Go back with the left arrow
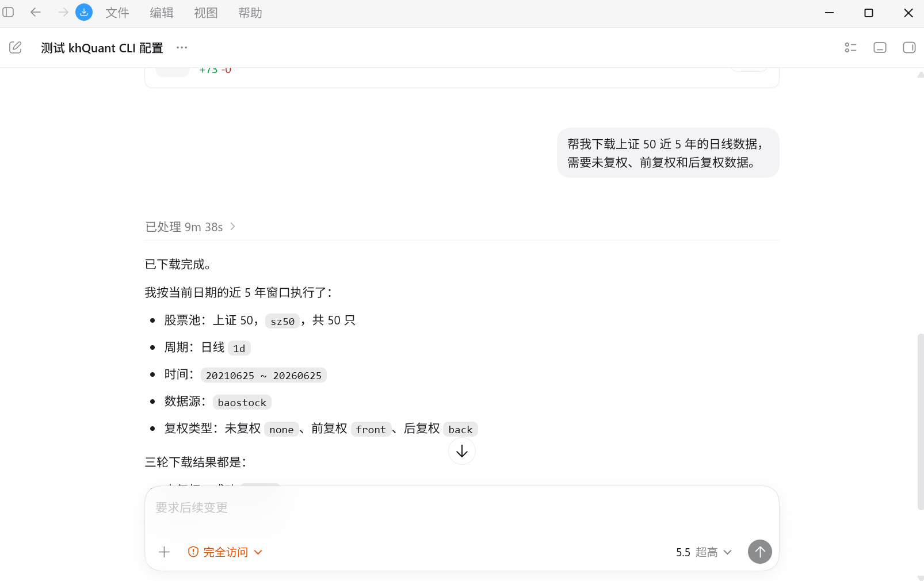Screen dimensions: 924x581 click(x=36, y=12)
